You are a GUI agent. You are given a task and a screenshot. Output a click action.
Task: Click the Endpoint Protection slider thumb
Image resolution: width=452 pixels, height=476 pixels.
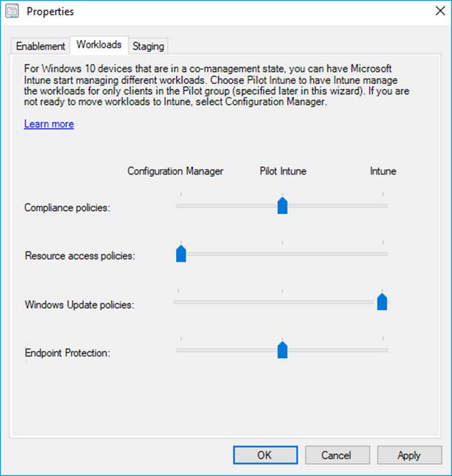point(282,350)
